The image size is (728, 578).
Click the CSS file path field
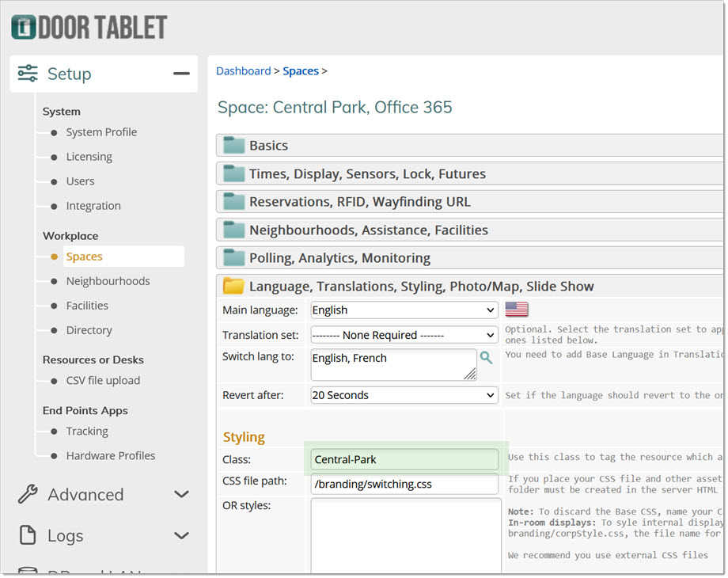point(404,484)
